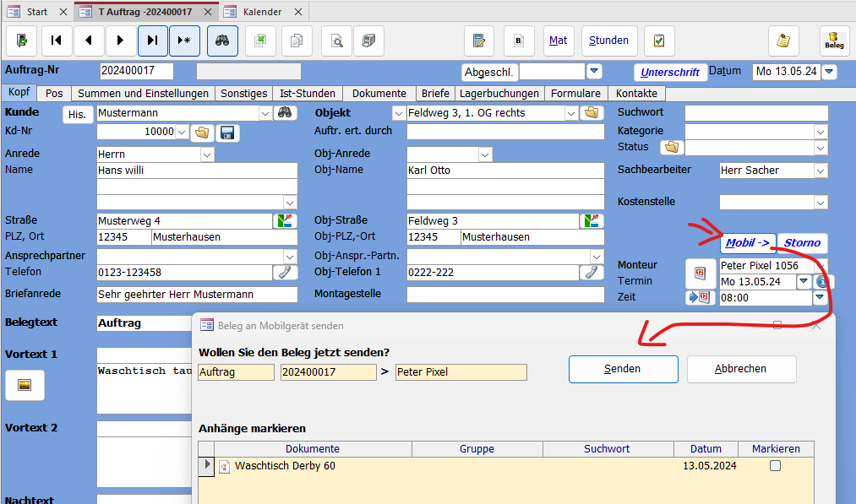
Task: Click the Stunden toolbar button
Action: pyautogui.click(x=608, y=41)
